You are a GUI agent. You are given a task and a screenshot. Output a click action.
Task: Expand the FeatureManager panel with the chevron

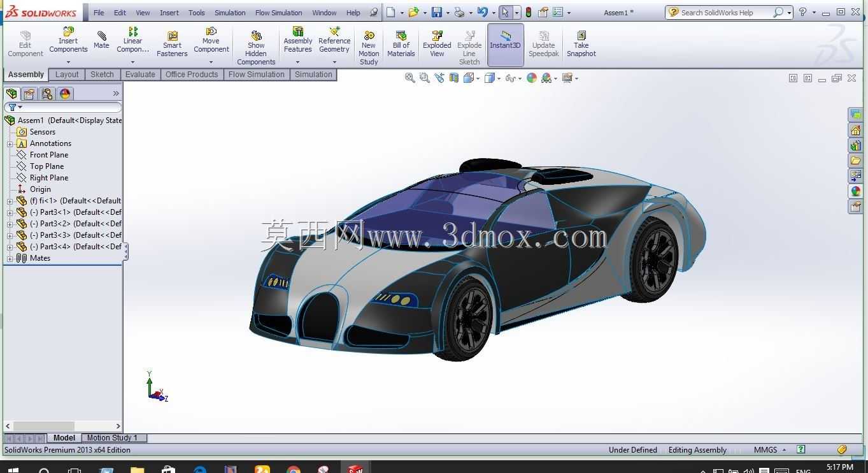point(116,94)
